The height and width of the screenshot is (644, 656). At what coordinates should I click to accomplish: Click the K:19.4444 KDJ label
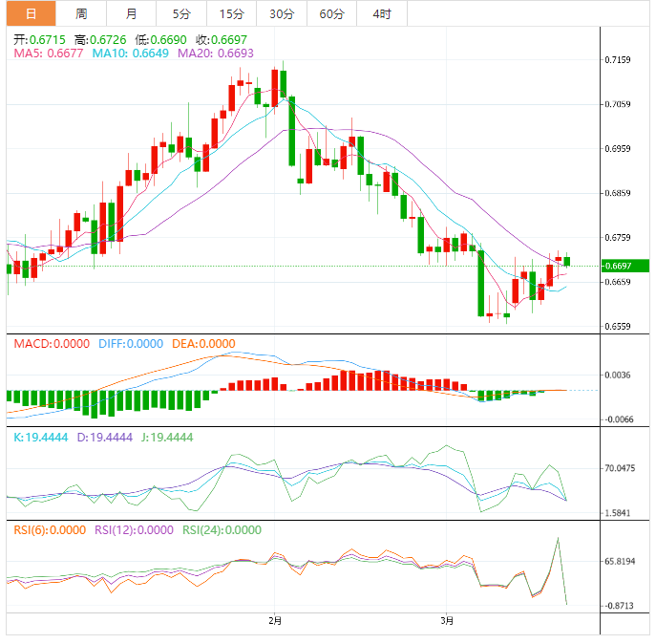tap(39, 437)
